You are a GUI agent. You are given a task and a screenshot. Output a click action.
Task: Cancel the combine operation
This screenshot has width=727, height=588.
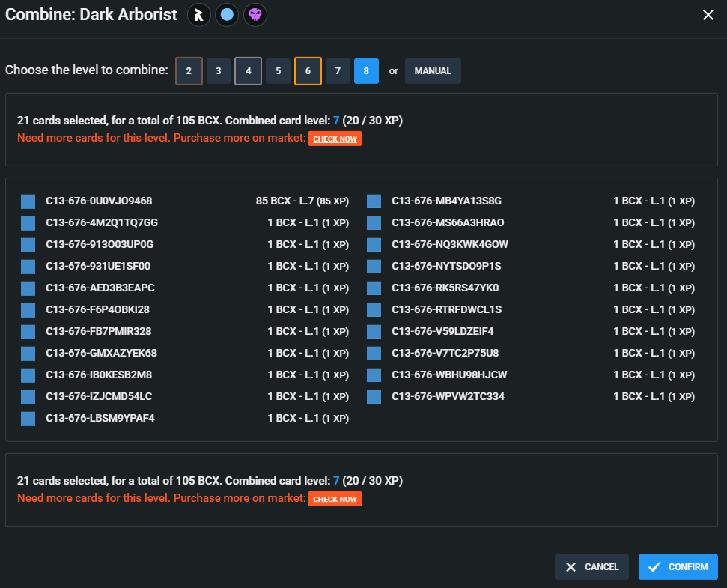(x=591, y=567)
